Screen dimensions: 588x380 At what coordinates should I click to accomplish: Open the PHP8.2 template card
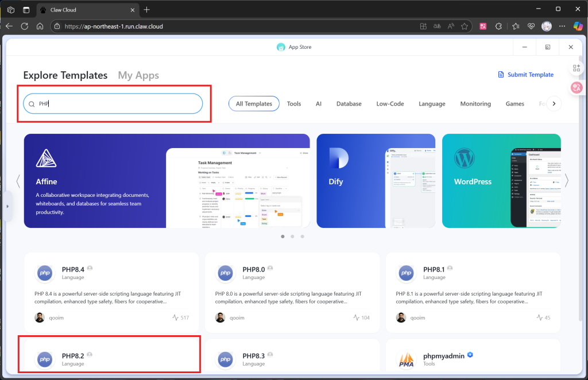click(111, 356)
